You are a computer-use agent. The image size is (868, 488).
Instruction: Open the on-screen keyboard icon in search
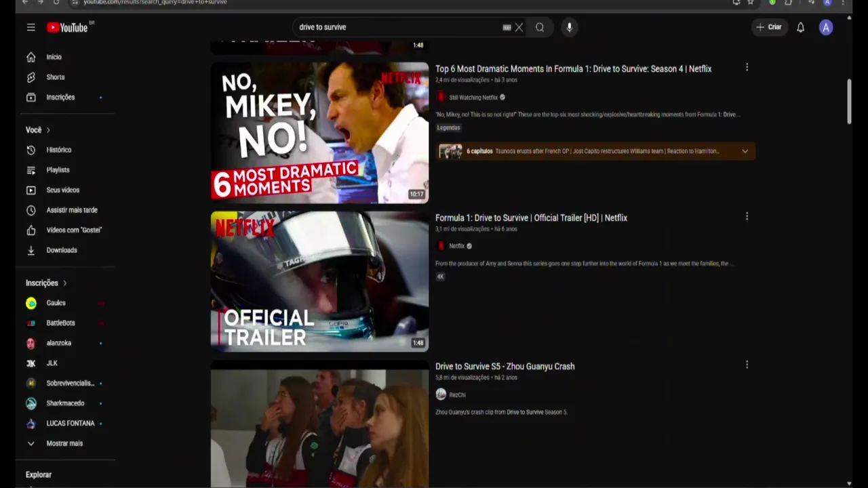(507, 27)
